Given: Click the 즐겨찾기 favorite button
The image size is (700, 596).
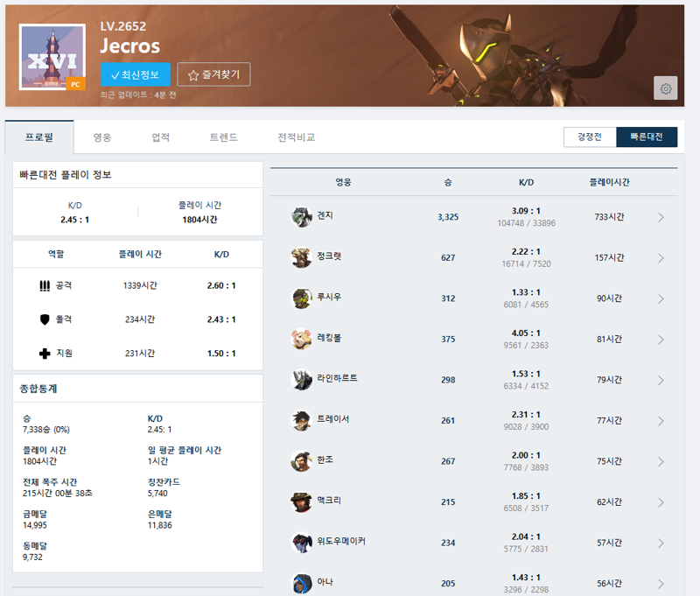Looking at the screenshot, I should 213,74.
